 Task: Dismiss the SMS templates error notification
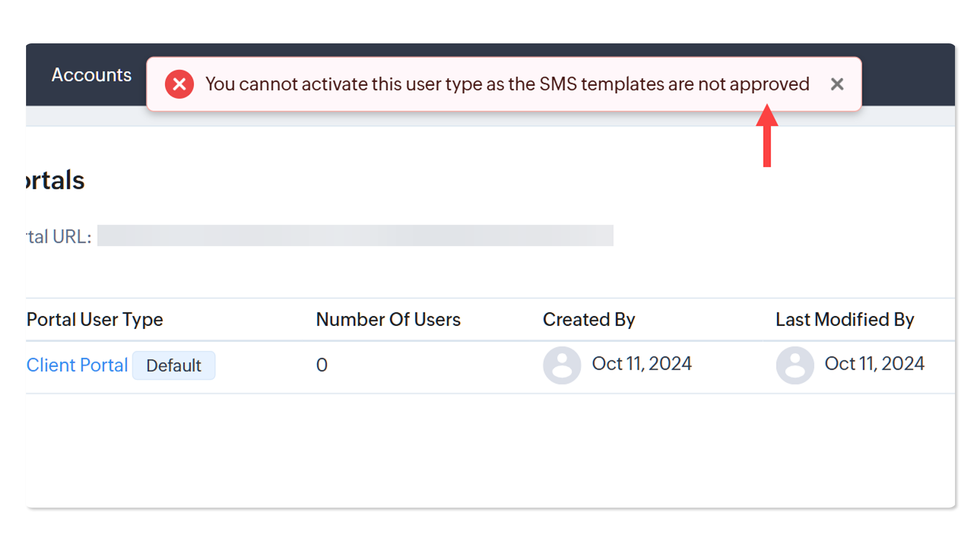pyautogui.click(x=837, y=84)
